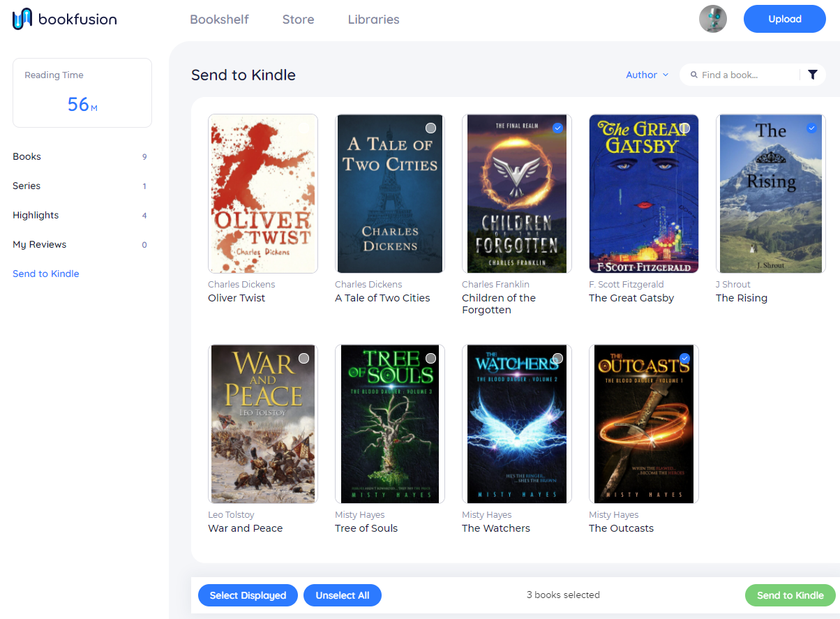This screenshot has height=619, width=840.
Task: Select the Tree of Souls checkbox
Action: [430, 358]
